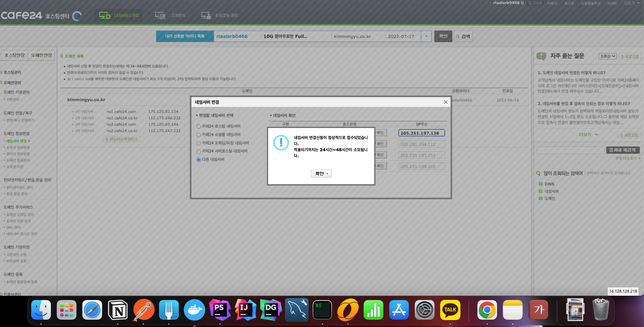Select 카페24 서버호스팅 네임서버 radio option
This screenshot has height=327, width=644.
[x=199, y=152]
